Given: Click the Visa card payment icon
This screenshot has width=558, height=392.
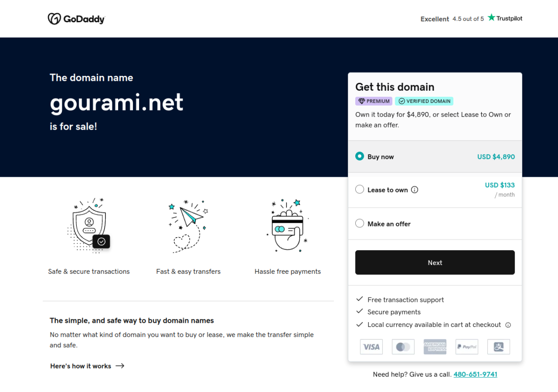Looking at the screenshot, I should [372, 347].
